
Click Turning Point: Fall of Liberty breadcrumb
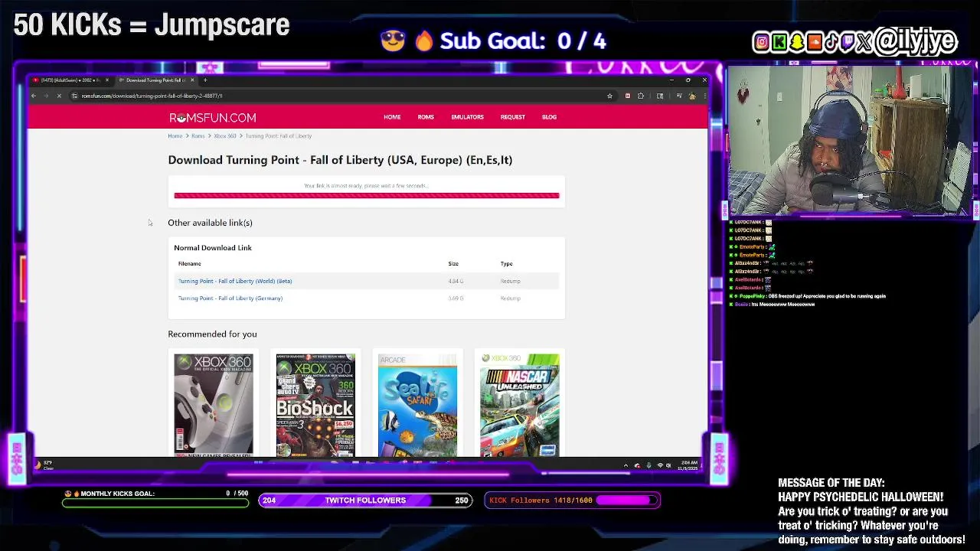pos(279,136)
